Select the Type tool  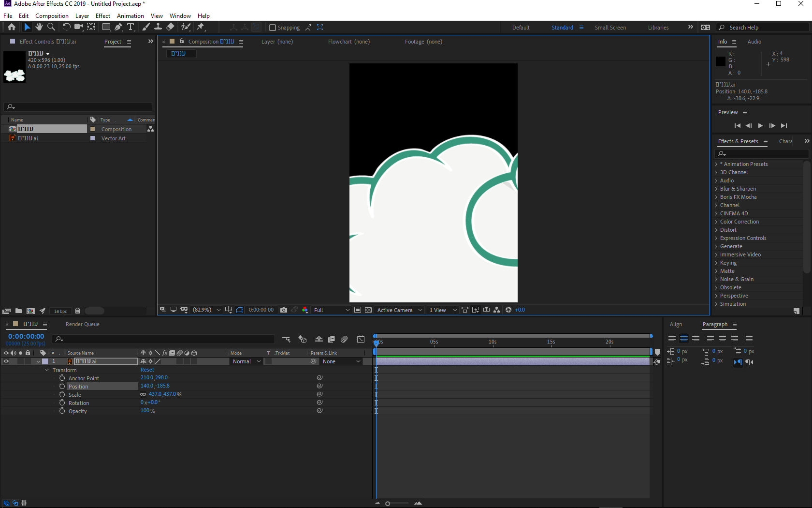point(130,27)
